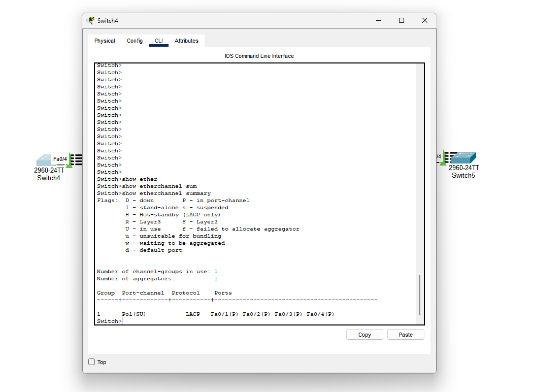Click the Switch4 device icon in workspace
This screenshot has width=533, height=392.
pos(44,160)
